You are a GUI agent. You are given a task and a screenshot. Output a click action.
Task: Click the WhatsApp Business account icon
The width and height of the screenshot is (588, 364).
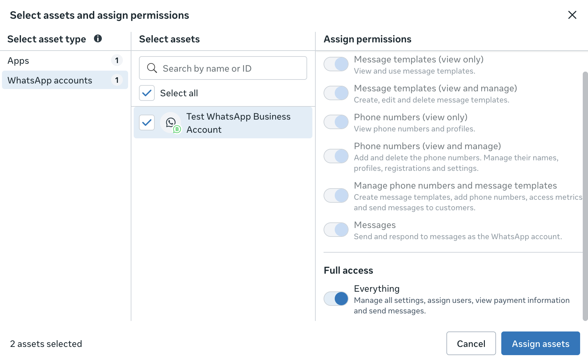point(171,123)
